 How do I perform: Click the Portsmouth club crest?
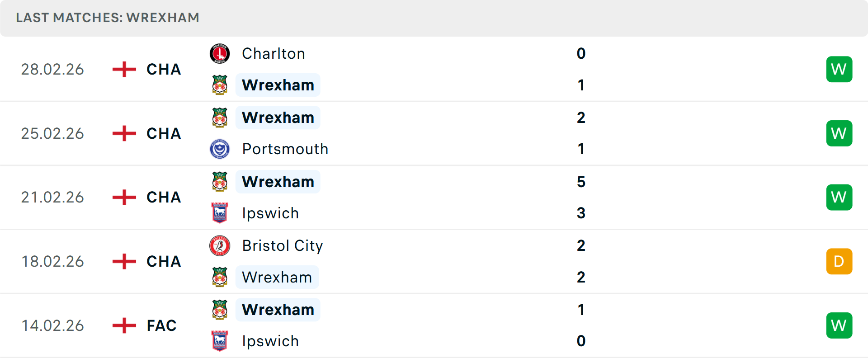pyautogui.click(x=220, y=149)
